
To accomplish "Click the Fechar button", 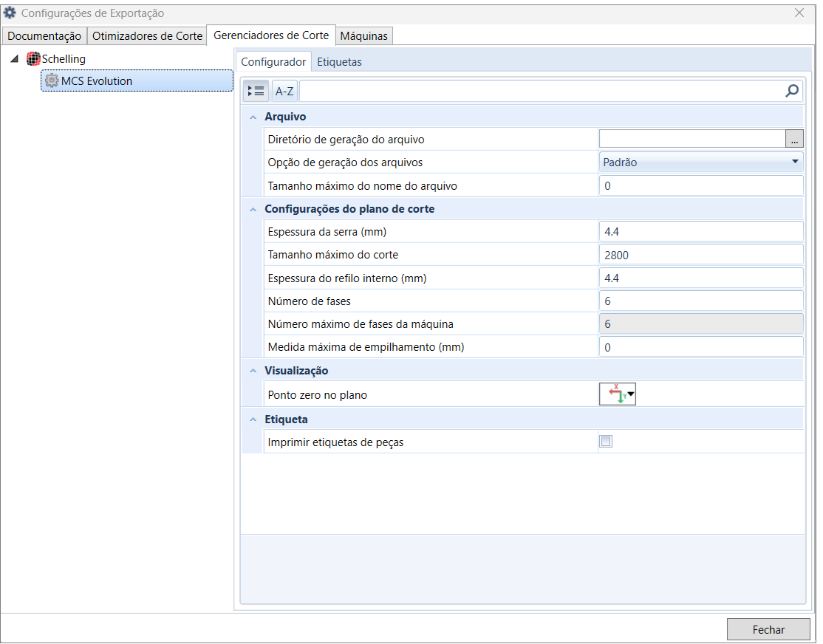I will (768, 629).
